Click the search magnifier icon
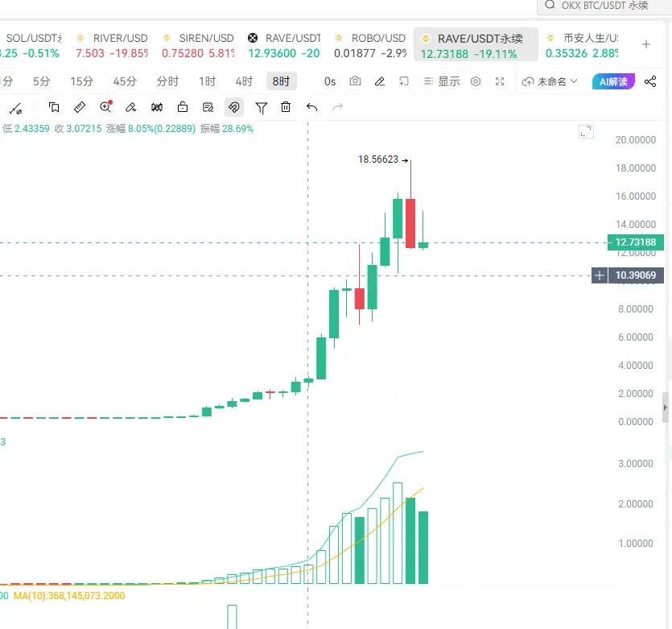672x629 pixels. [550, 5]
